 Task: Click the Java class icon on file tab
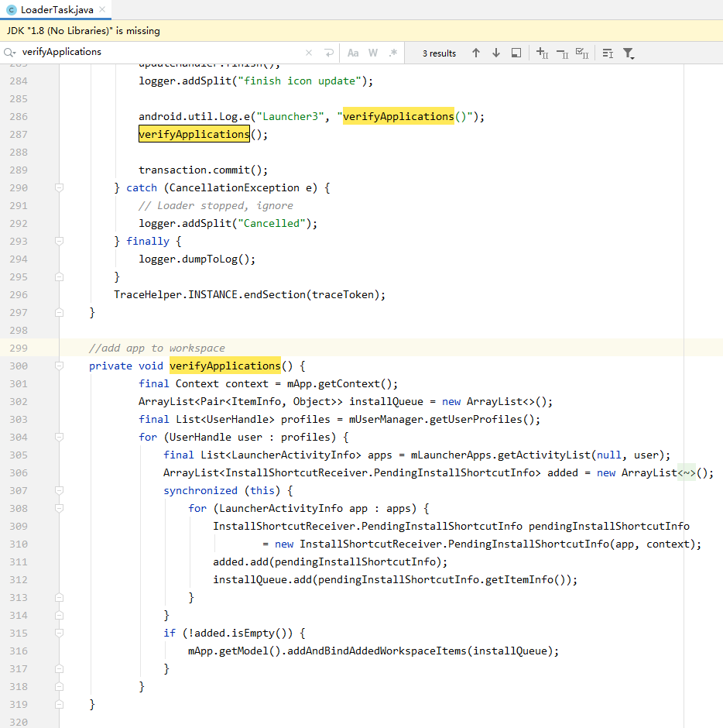pos(12,10)
